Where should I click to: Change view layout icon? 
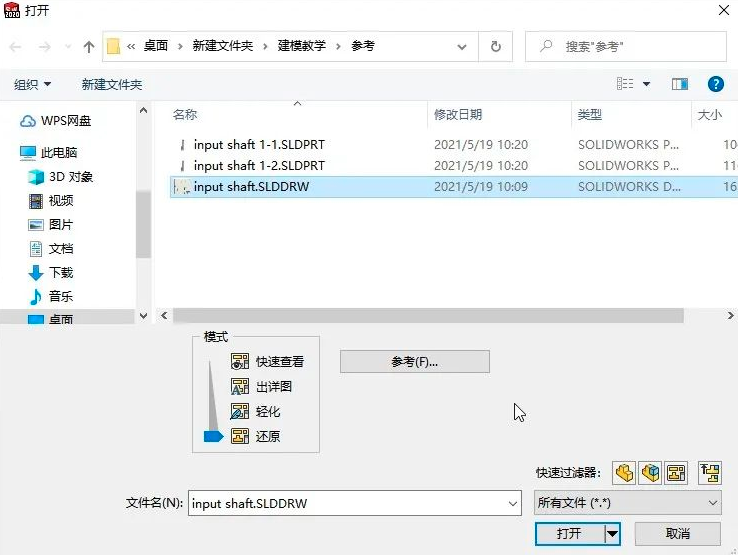[625, 84]
